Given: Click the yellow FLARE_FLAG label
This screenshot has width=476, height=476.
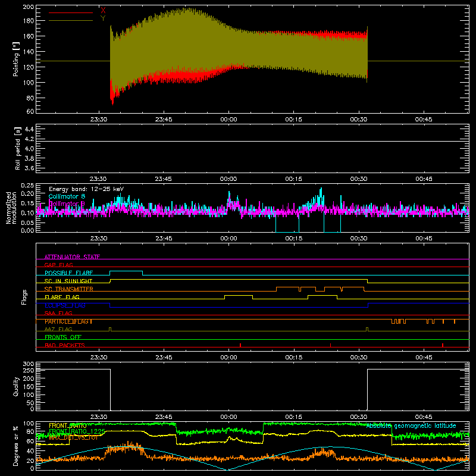Looking at the screenshot, I should (62, 297).
